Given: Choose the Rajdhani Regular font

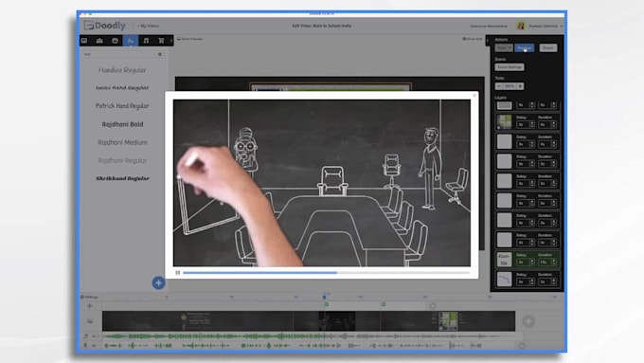Looking at the screenshot, I should [x=122, y=160].
